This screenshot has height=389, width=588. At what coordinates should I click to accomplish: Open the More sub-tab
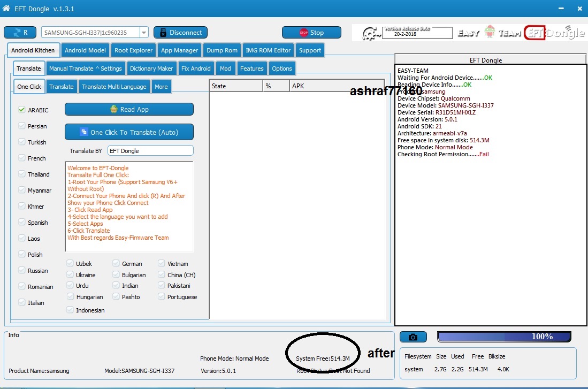tap(161, 87)
